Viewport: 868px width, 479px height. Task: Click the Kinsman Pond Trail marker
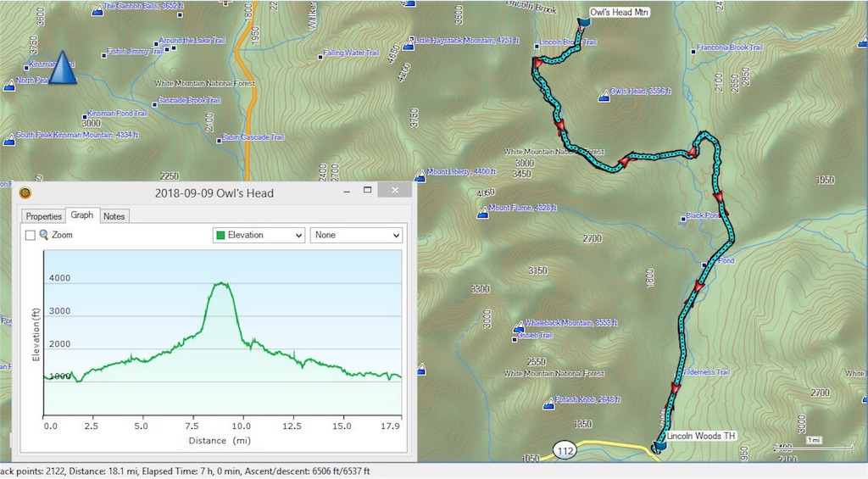(84, 117)
